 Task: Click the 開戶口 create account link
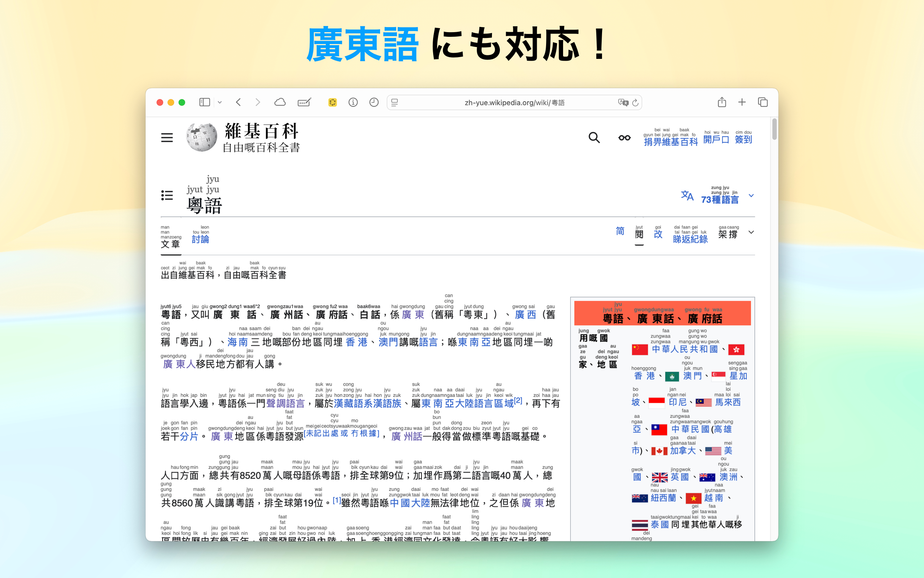coord(716,139)
